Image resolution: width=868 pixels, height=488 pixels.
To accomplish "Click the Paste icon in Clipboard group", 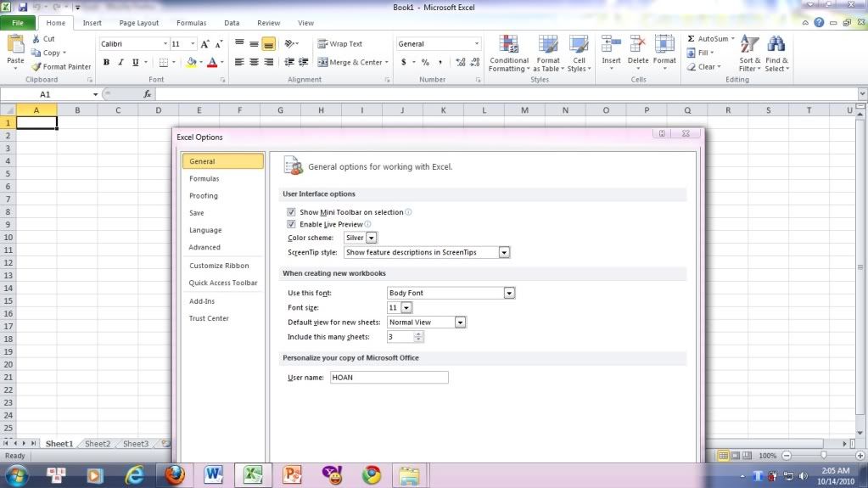I will point(15,46).
